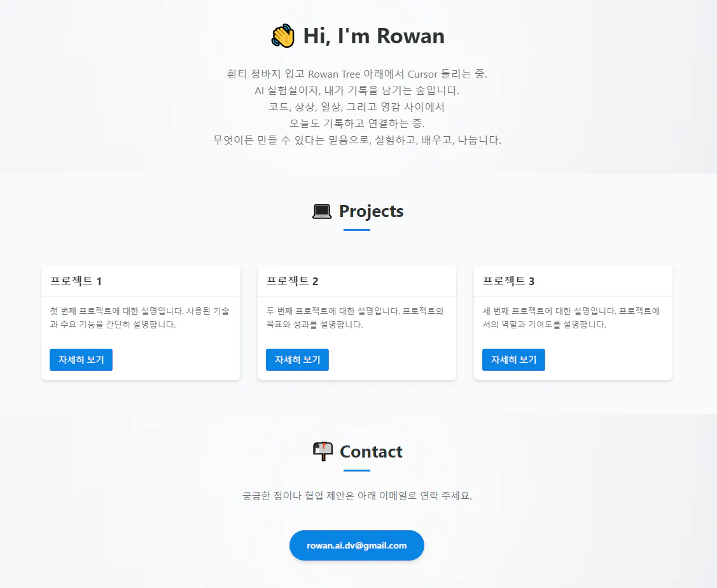Click the "Hi, I'm Rowan" heading

[x=374, y=36]
